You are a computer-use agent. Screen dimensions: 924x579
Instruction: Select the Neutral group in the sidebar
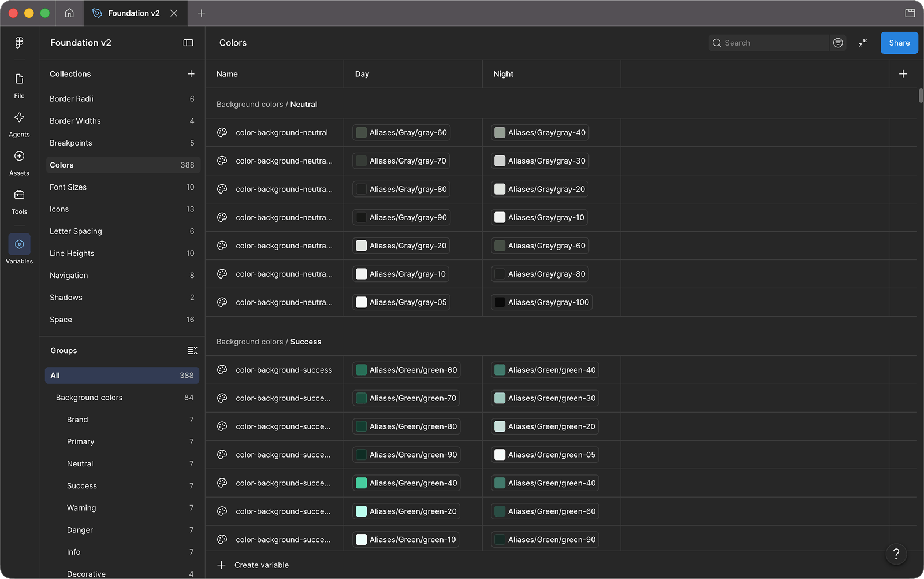pyautogui.click(x=122, y=464)
